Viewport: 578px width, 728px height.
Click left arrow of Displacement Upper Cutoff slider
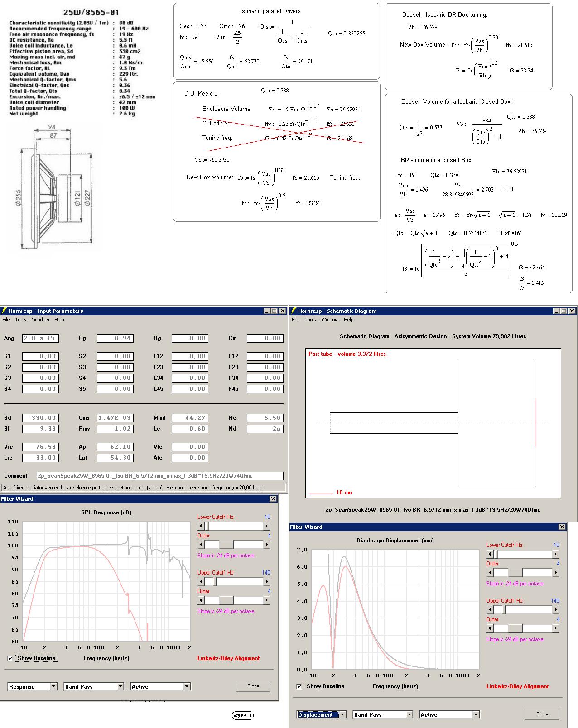[x=490, y=610]
